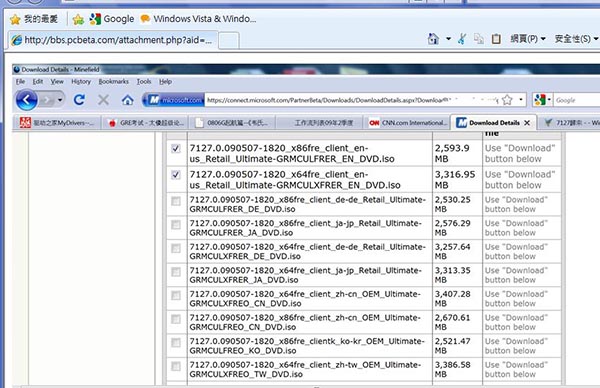
Task: Click the Paste clipboard icon in IE toolbar
Action: click(496, 39)
